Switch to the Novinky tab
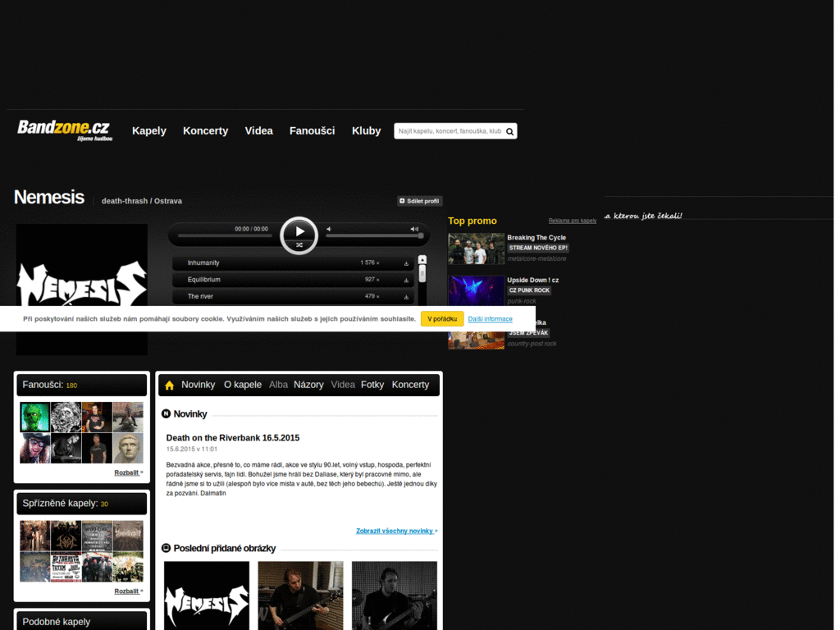The width and height of the screenshot is (840, 630). click(x=199, y=385)
